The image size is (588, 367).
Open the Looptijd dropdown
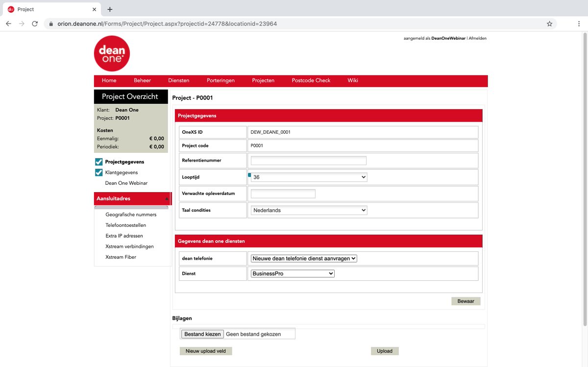coord(309,177)
